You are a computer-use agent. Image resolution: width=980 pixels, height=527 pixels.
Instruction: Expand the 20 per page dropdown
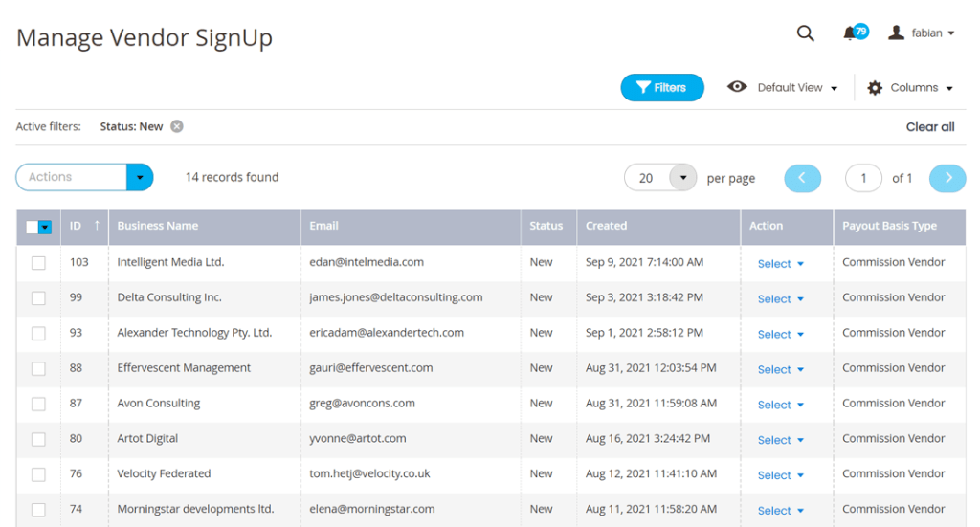(683, 178)
